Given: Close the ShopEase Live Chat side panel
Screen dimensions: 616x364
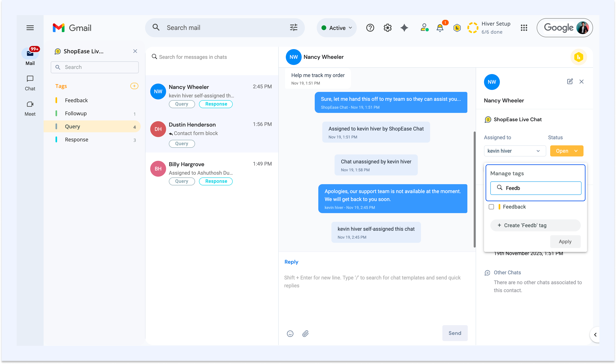Looking at the screenshot, I should point(135,51).
